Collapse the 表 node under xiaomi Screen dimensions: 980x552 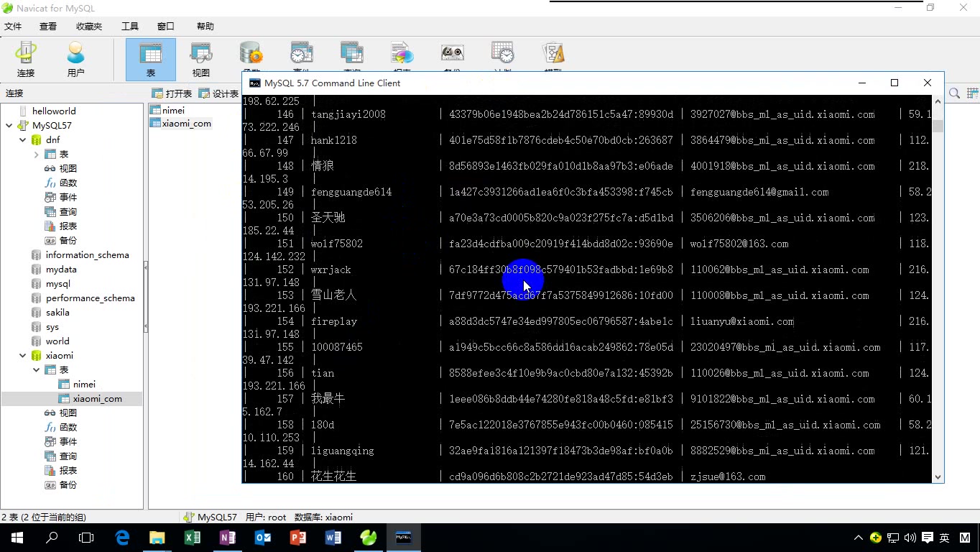(37, 370)
